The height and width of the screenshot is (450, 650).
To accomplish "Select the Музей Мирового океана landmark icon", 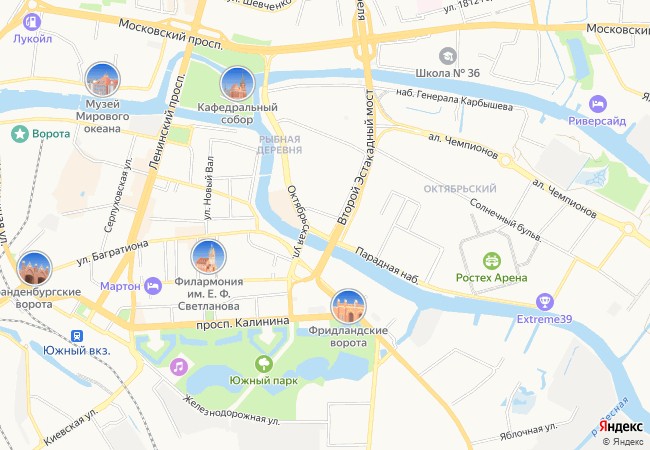I will point(102,80).
